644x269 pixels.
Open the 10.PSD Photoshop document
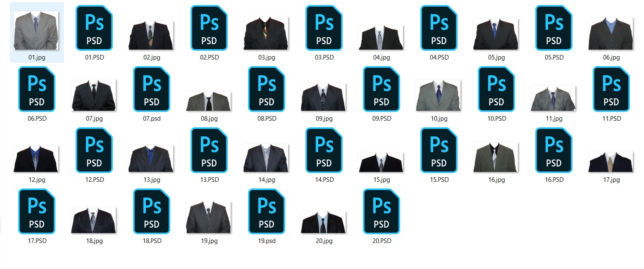[496, 89]
